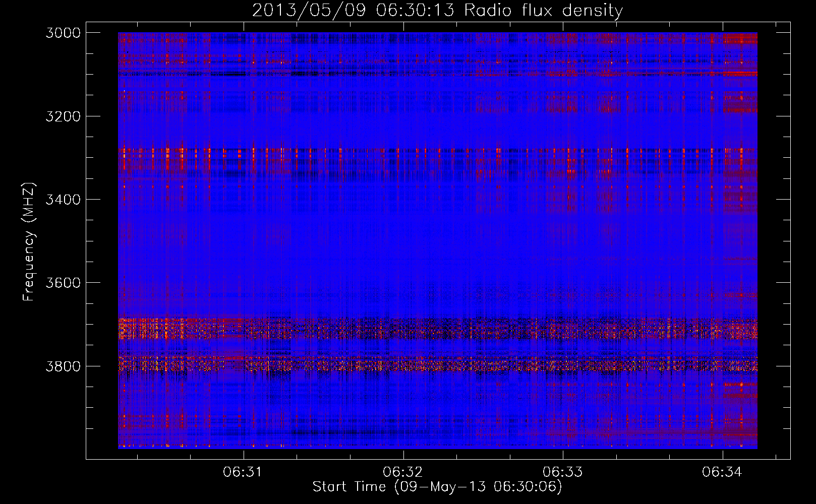The width and height of the screenshot is (816, 504).
Task: Select the 3400 frequency tick label
Action: pos(63,200)
